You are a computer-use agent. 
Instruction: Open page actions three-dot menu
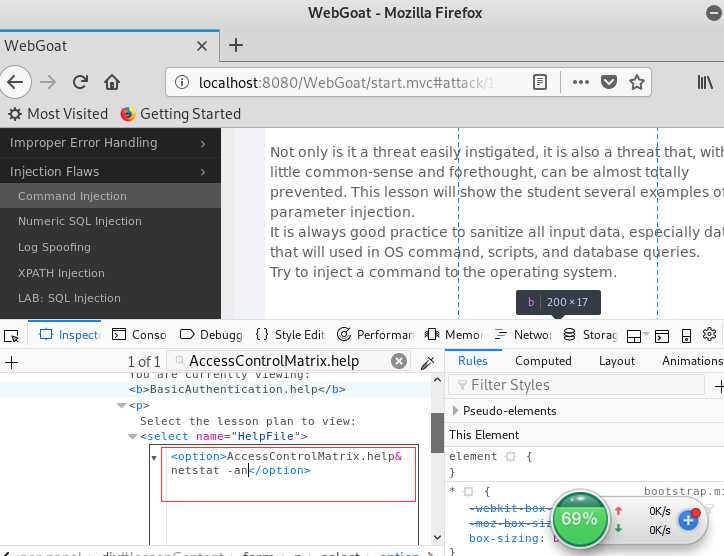pyautogui.click(x=580, y=82)
